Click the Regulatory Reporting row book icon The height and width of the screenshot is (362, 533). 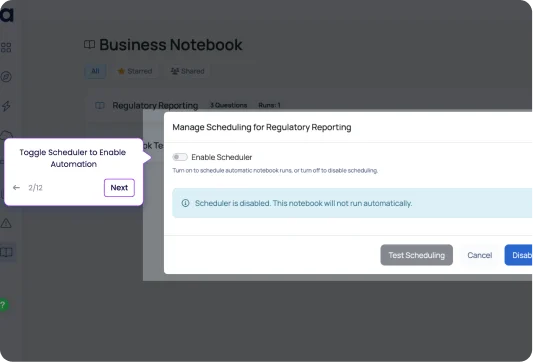pos(100,105)
